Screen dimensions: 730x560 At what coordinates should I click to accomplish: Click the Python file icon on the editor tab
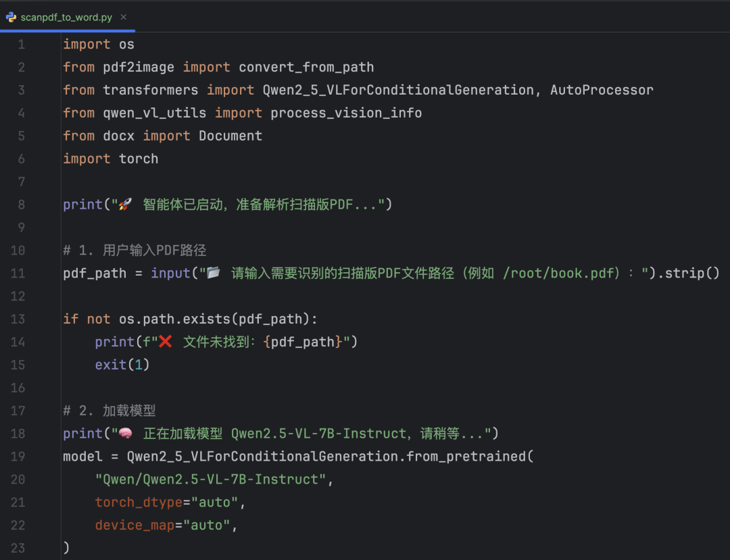(x=11, y=17)
